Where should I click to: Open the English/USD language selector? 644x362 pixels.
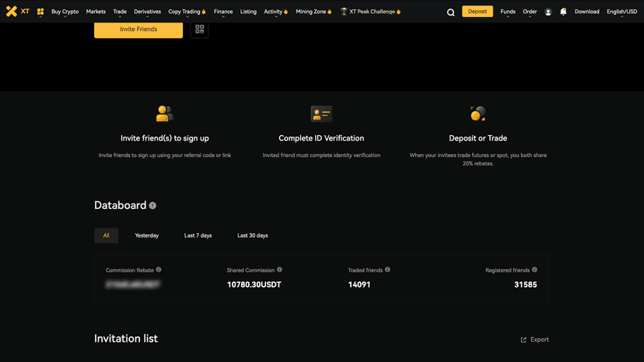click(x=621, y=12)
